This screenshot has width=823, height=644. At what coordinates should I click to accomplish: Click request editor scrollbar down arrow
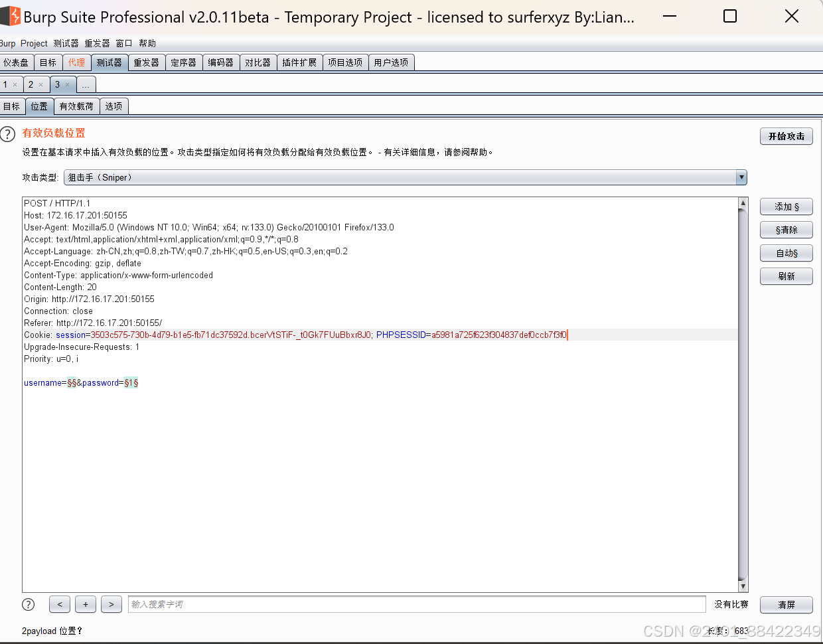pos(743,586)
